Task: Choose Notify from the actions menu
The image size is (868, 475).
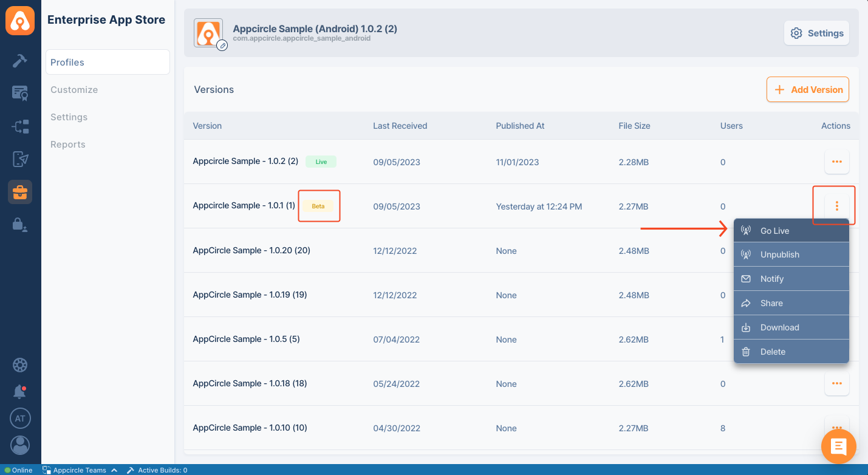Action: click(x=791, y=279)
